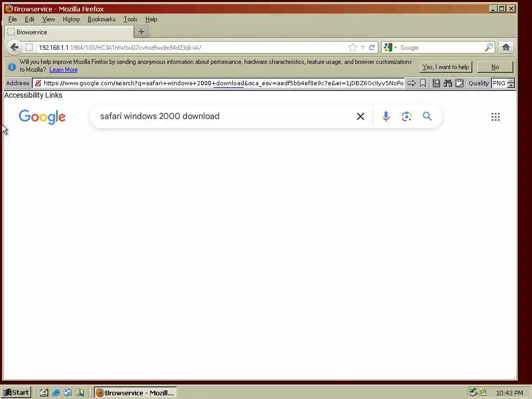Select the Browservice tab
The image size is (532, 399).
pos(70,32)
